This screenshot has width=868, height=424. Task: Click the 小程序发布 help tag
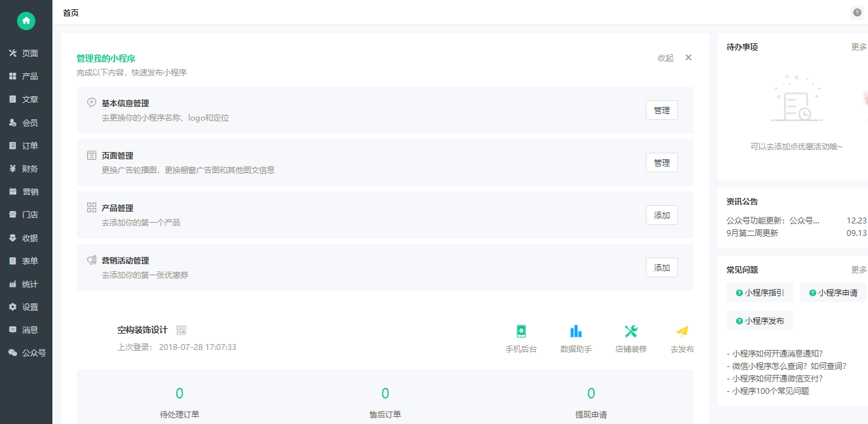click(x=760, y=321)
